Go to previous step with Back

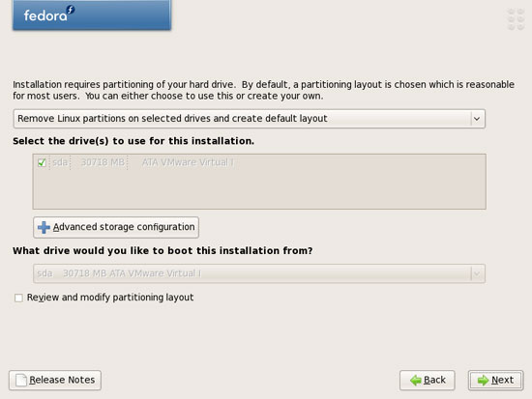[x=428, y=381]
